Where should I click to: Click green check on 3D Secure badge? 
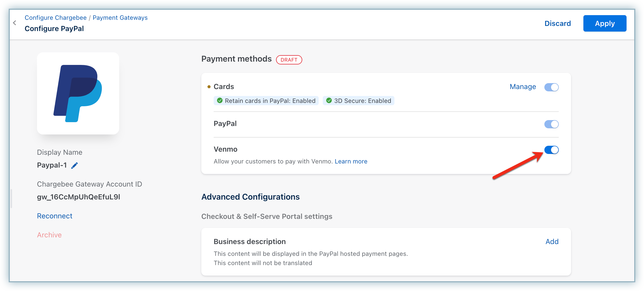(329, 101)
